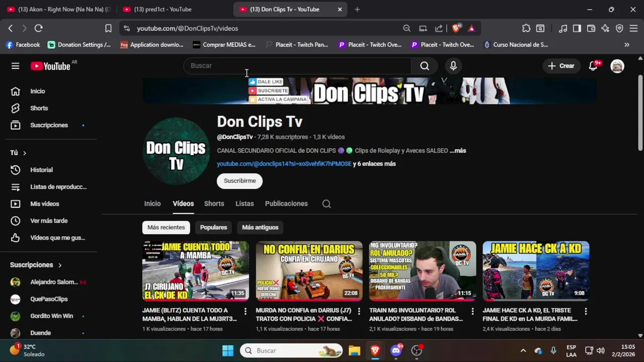Expand channel description with ...más
Image resolution: width=644 pixels, height=362 pixels.
pyautogui.click(x=458, y=150)
